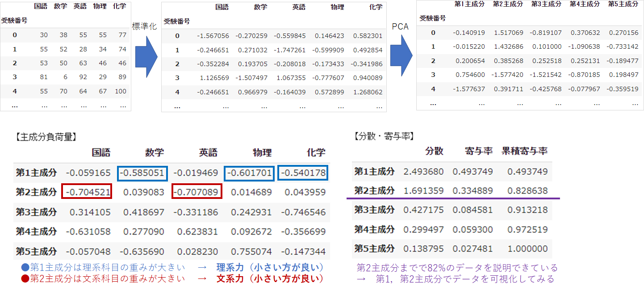
Task: Click the red 文系力（小さい方が良い） text
Action: tap(269, 279)
